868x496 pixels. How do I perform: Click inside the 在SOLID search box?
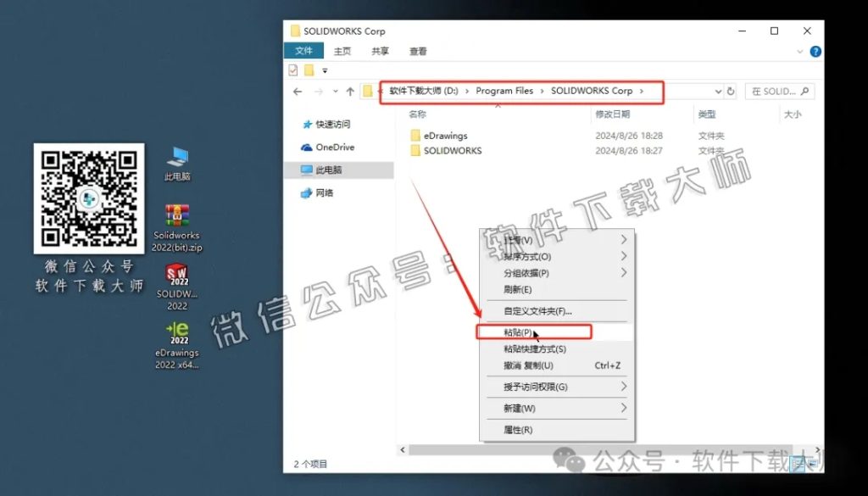pos(776,91)
